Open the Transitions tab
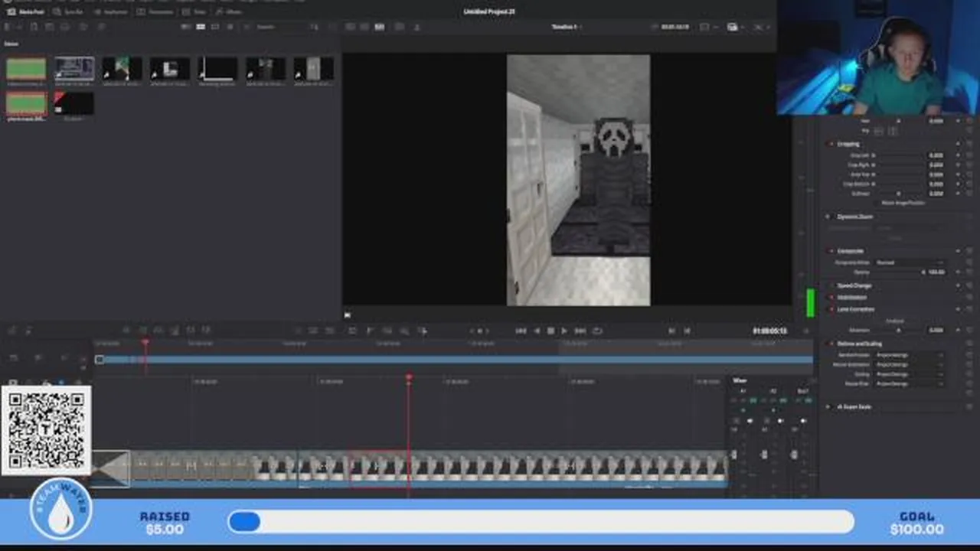The image size is (980, 551). (x=155, y=12)
